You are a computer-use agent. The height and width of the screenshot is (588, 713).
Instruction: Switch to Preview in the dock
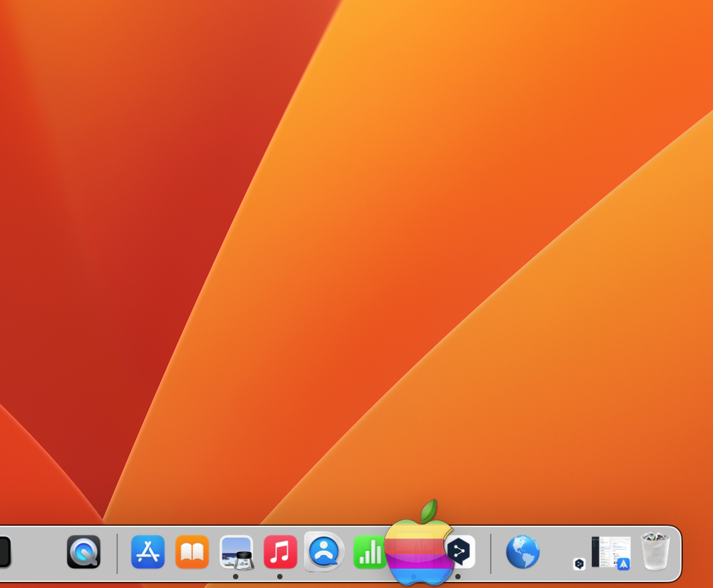tap(236, 553)
